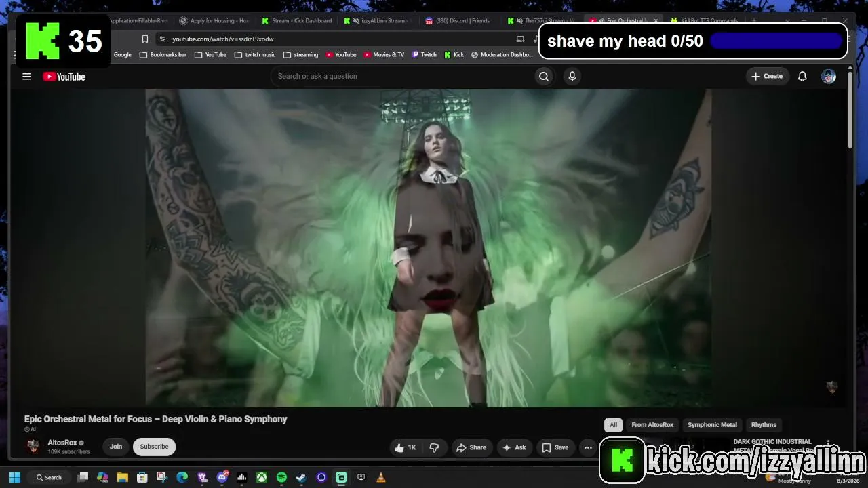Viewport: 868px width, 488px height.
Task: Open Task View on taskbar
Action: 83,477
